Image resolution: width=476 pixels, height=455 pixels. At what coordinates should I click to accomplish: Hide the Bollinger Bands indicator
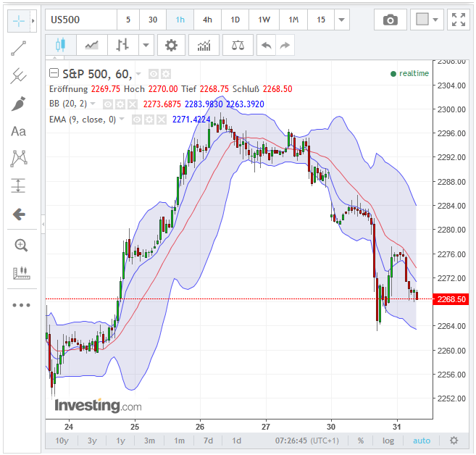(108, 104)
